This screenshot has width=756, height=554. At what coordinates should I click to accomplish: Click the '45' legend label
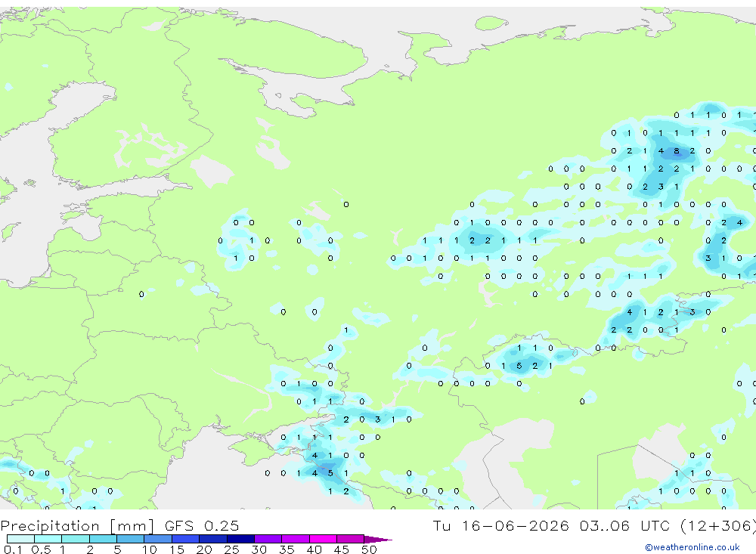coord(342,549)
